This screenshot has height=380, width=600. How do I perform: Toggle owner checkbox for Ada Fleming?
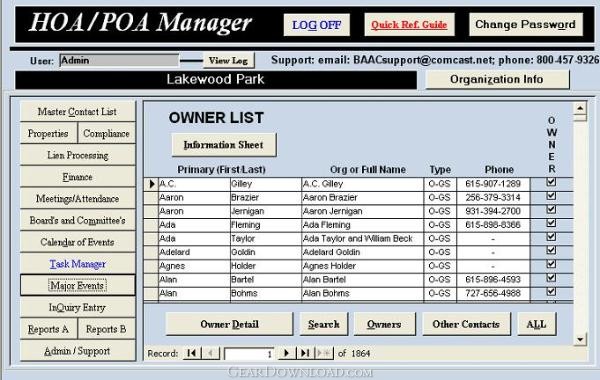tap(551, 223)
